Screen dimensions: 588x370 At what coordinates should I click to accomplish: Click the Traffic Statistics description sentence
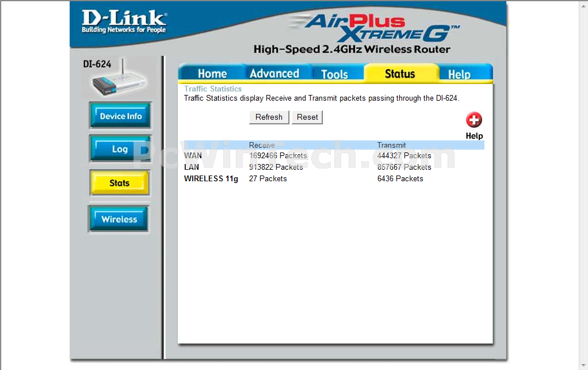(x=322, y=98)
